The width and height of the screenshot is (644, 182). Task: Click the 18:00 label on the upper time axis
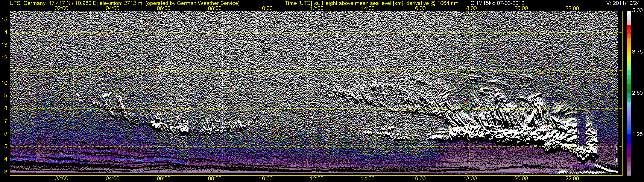(470, 8)
